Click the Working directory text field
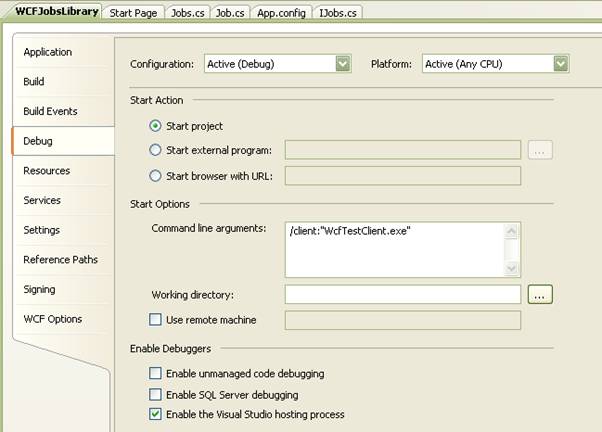 tap(403, 295)
